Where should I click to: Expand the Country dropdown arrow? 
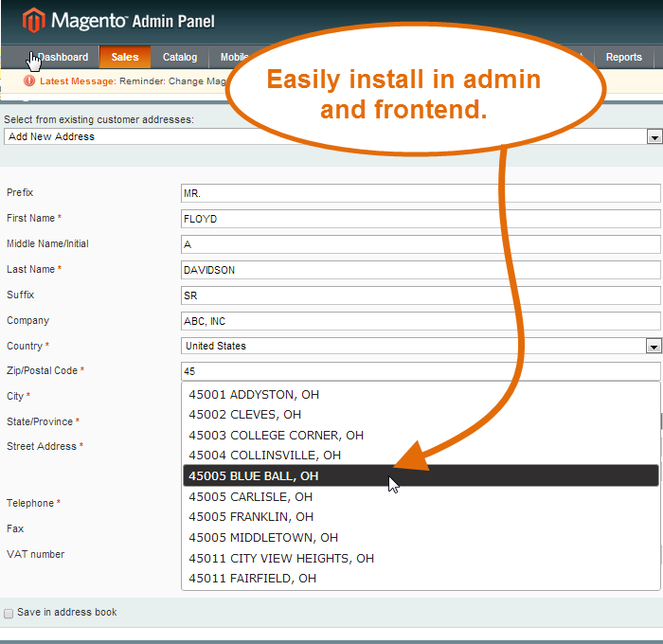653,347
